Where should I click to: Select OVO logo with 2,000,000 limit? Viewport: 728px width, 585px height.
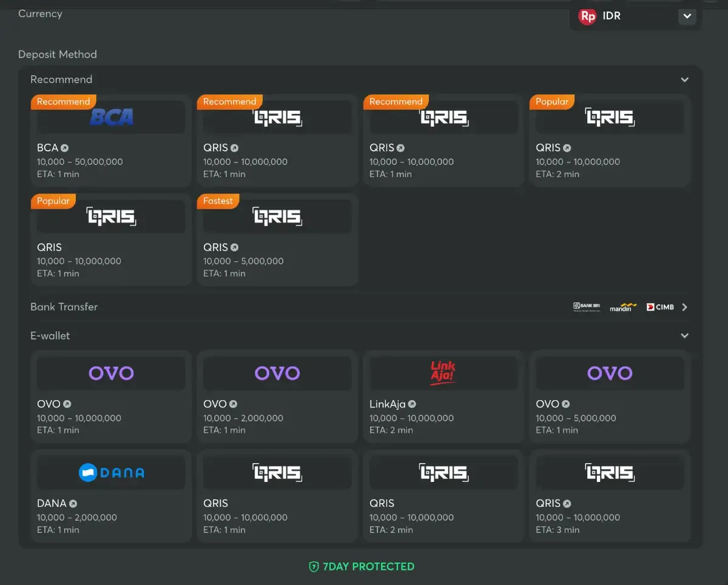pos(277,373)
